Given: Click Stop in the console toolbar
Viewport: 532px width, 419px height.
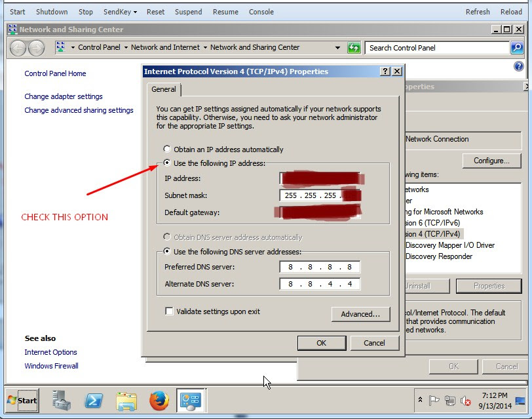Looking at the screenshot, I should pos(85,12).
